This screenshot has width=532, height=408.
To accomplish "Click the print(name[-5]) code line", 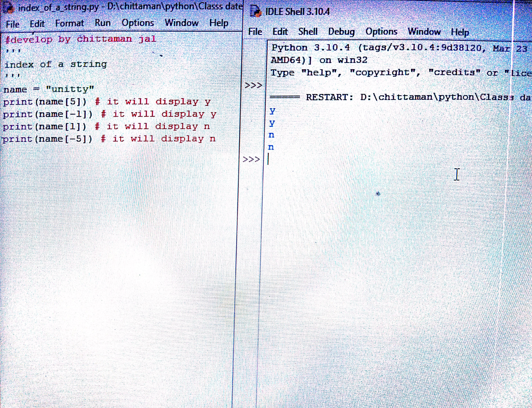I will 47,139.
